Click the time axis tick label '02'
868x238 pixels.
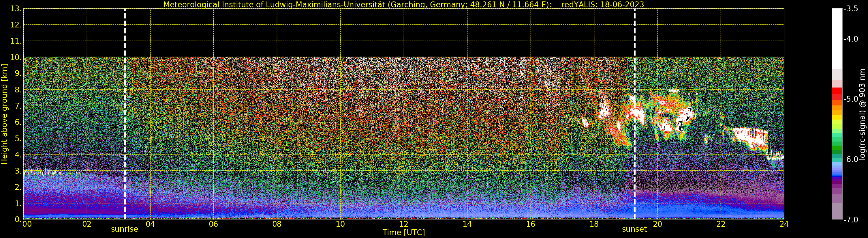coord(87,224)
